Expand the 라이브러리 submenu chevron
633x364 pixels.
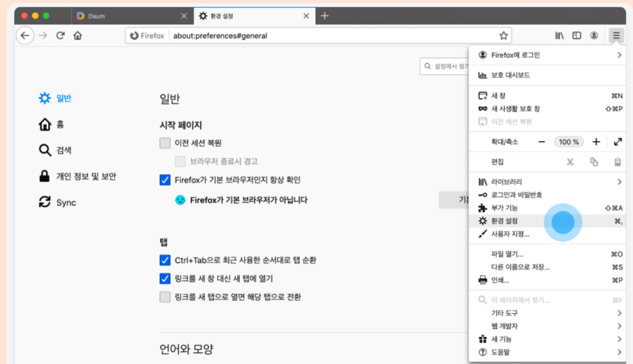[x=619, y=182]
